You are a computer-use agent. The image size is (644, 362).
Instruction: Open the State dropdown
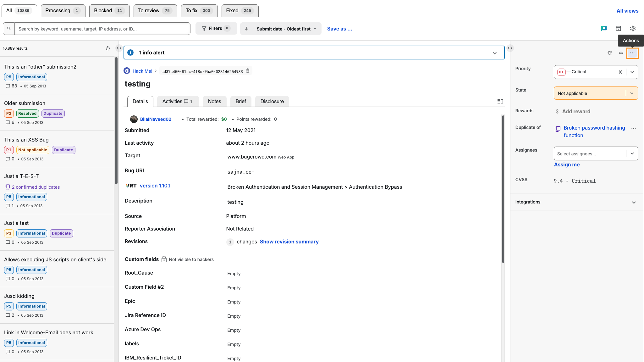click(632, 93)
